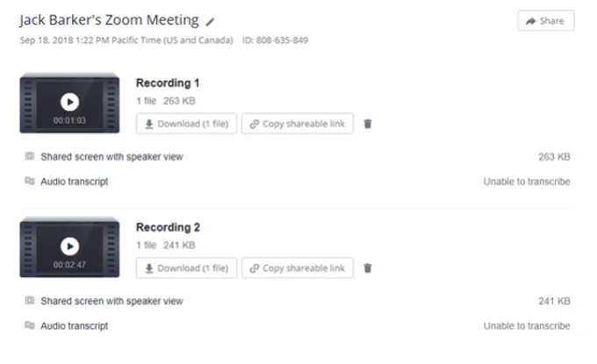Screen dimensions: 597x364
Task: Click the Recording 1 title
Action: 168,83
